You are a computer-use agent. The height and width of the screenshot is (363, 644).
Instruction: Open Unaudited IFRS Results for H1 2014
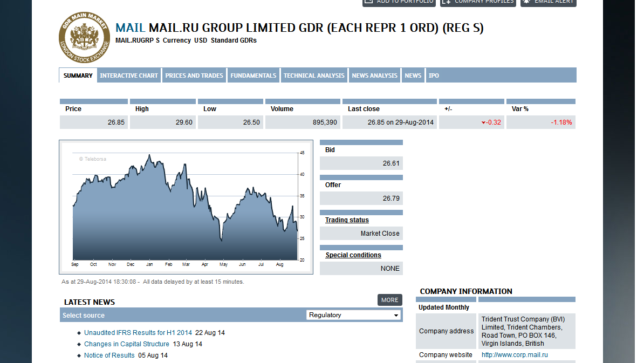point(138,333)
